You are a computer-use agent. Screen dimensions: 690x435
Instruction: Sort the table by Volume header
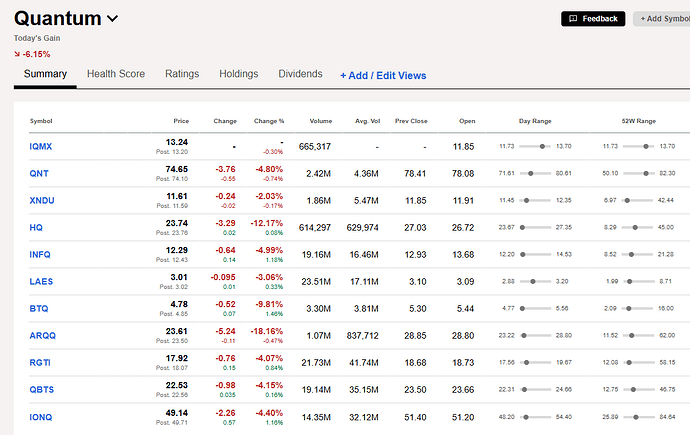point(320,121)
